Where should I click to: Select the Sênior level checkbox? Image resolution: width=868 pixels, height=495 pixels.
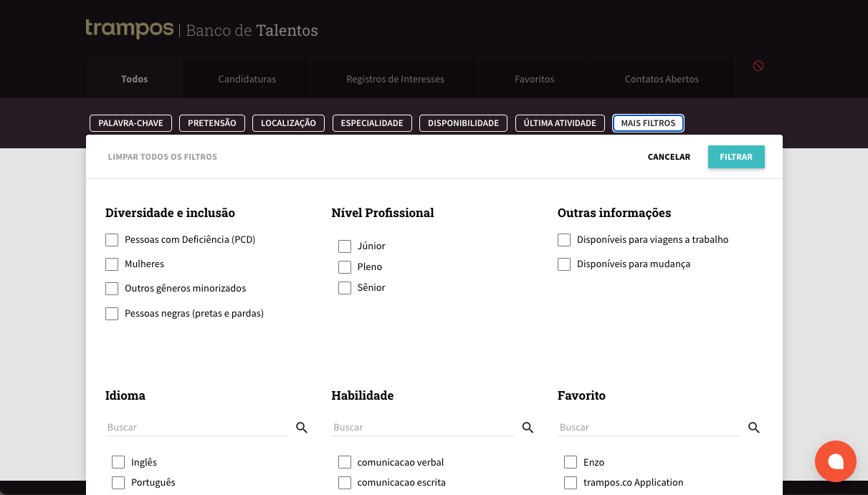pyautogui.click(x=345, y=288)
